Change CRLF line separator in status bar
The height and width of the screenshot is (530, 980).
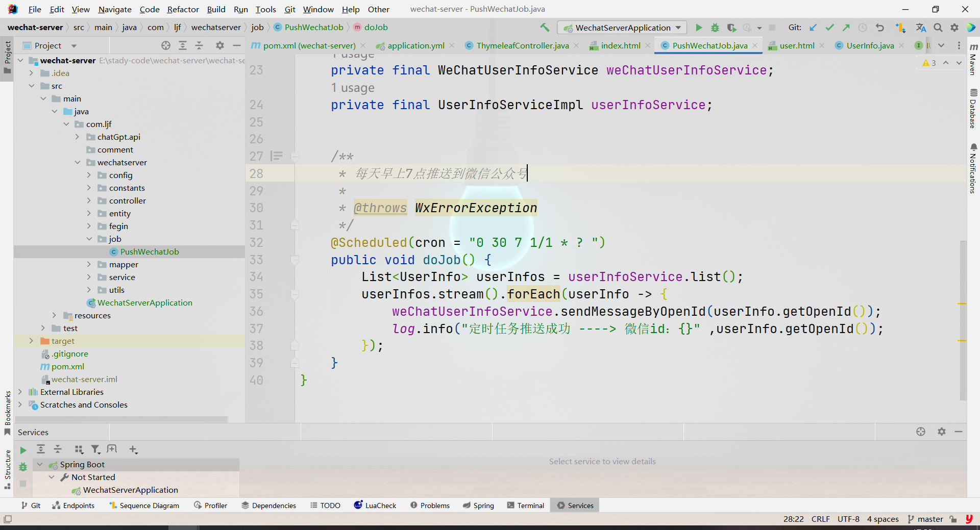(820, 519)
